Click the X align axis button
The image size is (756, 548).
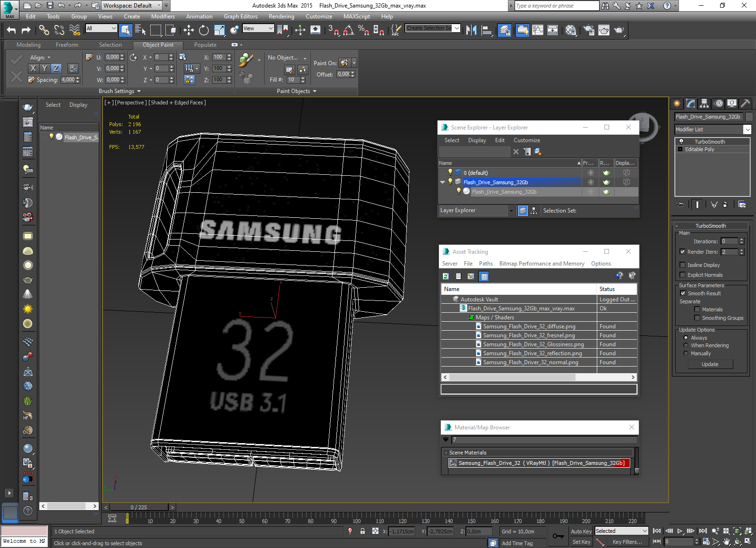click(x=33, y=68)
